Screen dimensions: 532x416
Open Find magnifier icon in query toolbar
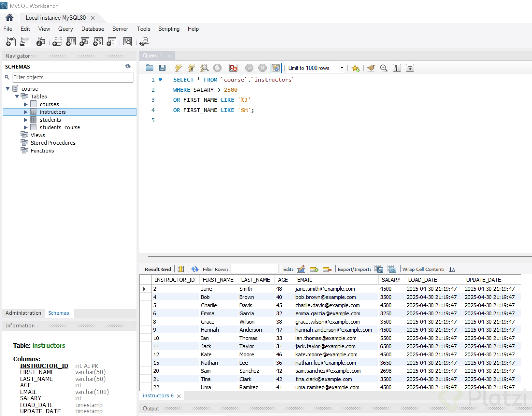[384, 68]
